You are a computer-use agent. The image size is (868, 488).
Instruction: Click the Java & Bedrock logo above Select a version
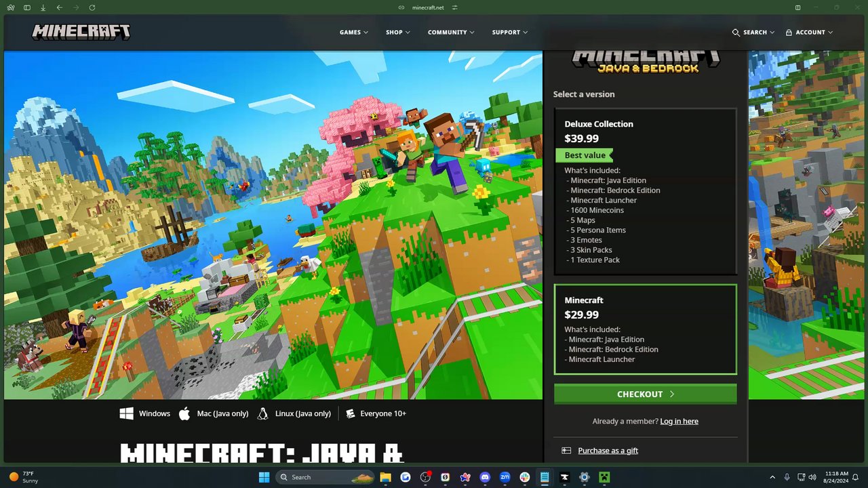[645, 61]
